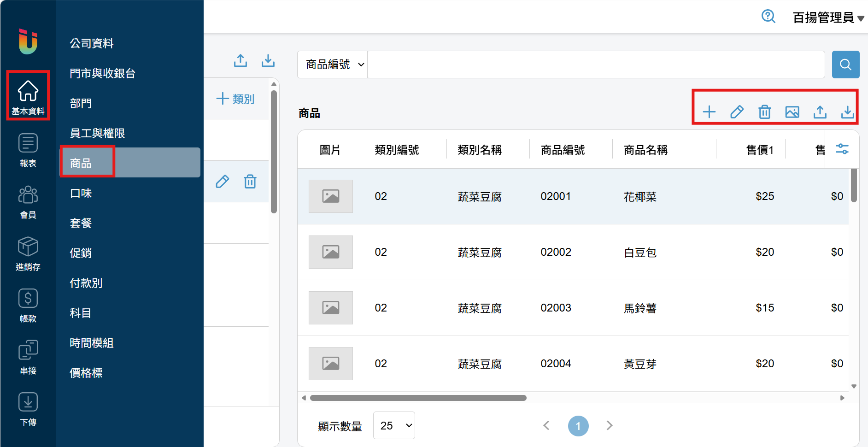The height and width of the screenshot is (447, 868).
Task: Open the column settings filter icon
Action: (x=842, y=149)
